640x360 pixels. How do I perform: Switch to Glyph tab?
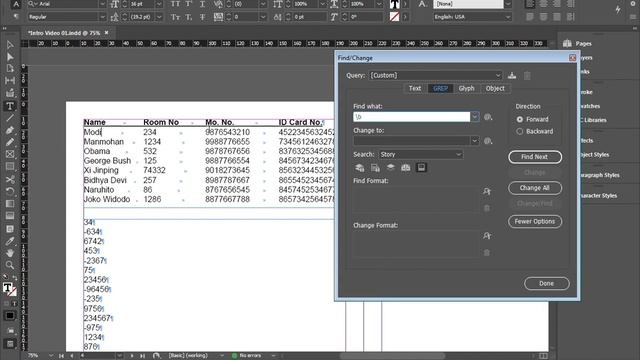pos(466,89)
